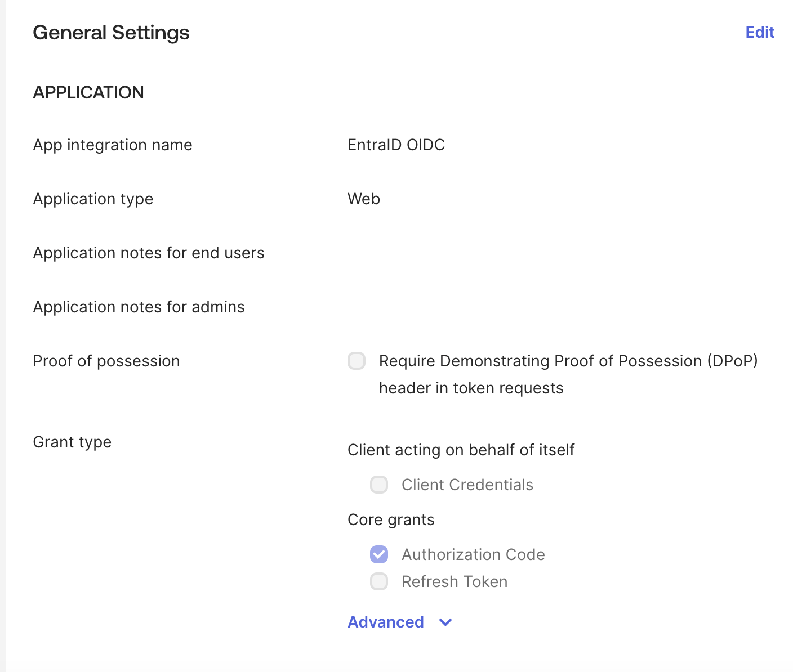Viewport: 793px width, 672px height.
Task: Tick the Client Credentials checkbox
Action: coord(379,485)
